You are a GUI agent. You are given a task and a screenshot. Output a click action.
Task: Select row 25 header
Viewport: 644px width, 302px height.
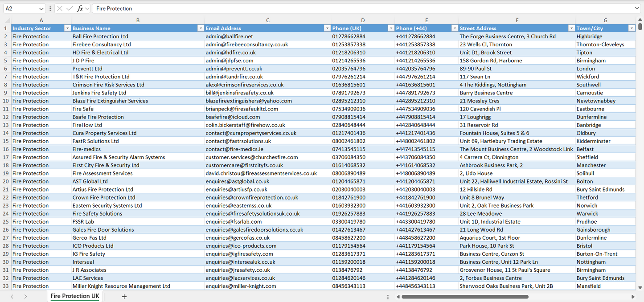click(6, 221)
